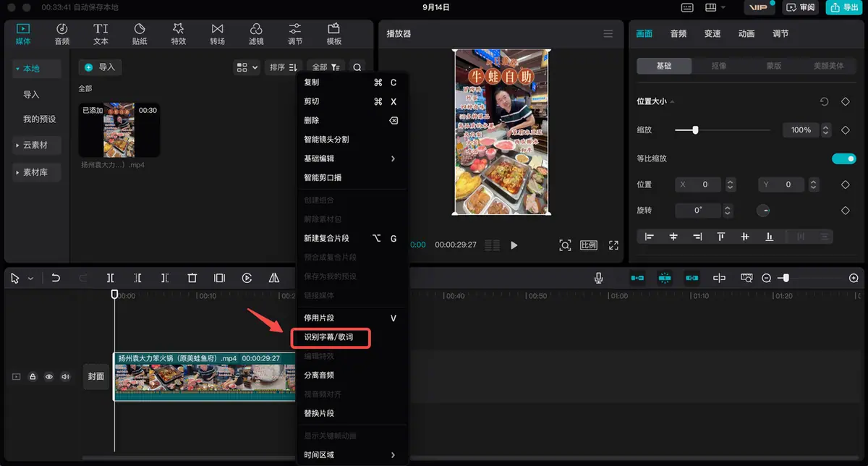The image size is (868, 466).
Task: Click the trim right of playhead icon
Action: 165,278
